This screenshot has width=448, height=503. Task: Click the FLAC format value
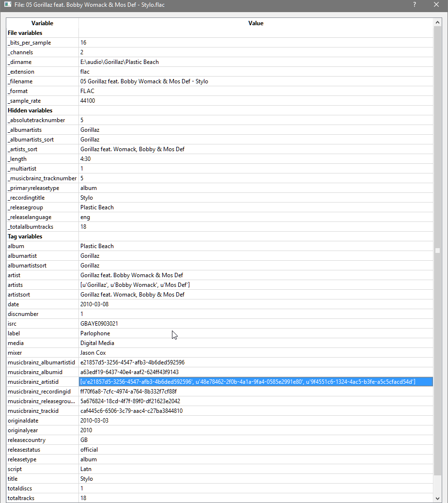(87, 91)
